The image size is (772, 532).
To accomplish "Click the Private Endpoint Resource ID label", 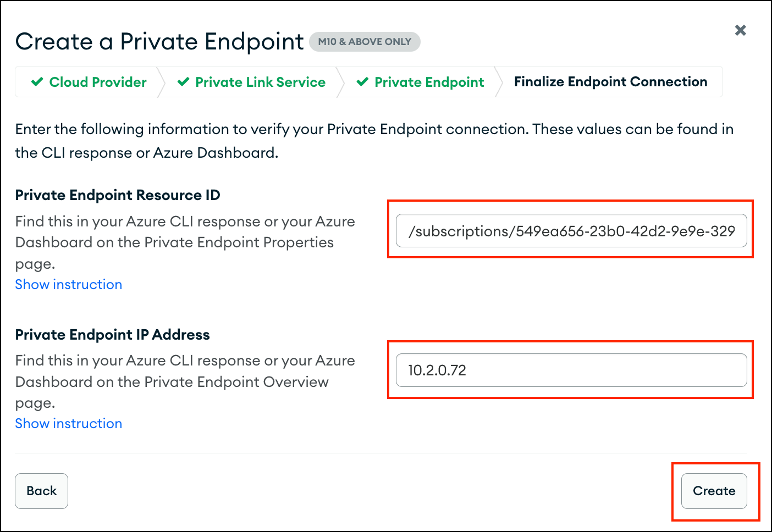I will coord(118,195).
